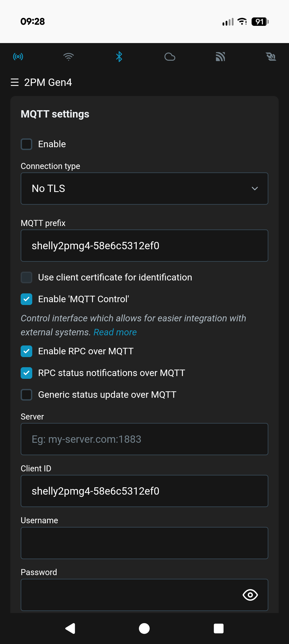This screenshot has height=644, width=289.
Task: Follow the Read more link
Action: click(115, 332)
